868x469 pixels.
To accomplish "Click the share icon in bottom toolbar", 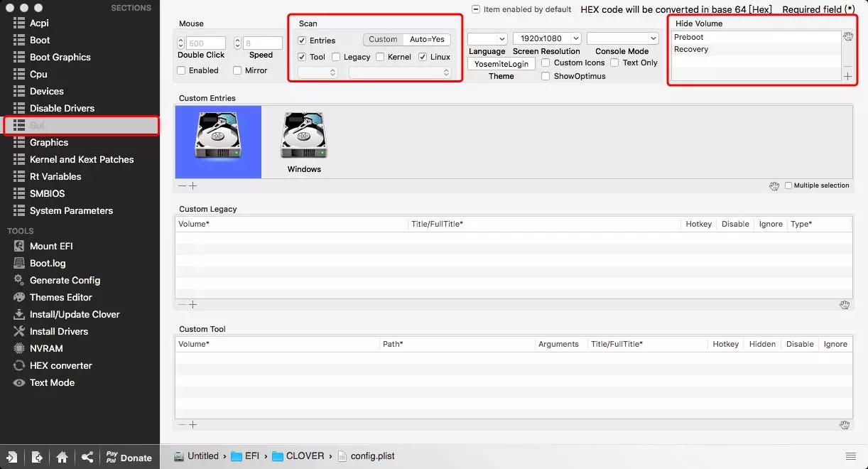I will click(x=87, y=457).
